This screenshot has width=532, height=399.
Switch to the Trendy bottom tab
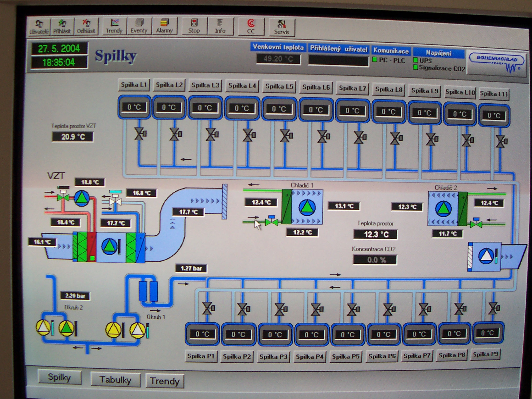(x=165, y=381)
